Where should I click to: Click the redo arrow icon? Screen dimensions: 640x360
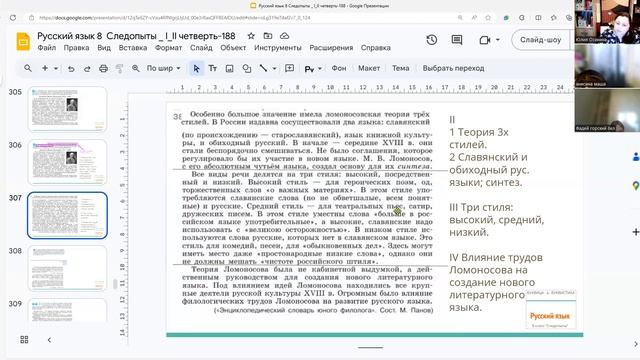coord(87,69)
